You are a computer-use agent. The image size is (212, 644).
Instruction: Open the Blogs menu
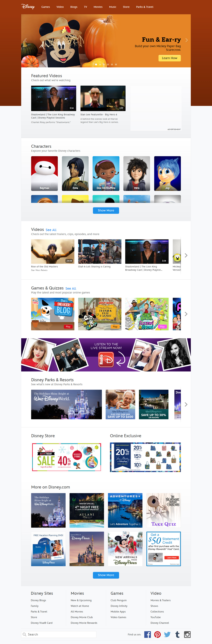(x=74, y=7)
